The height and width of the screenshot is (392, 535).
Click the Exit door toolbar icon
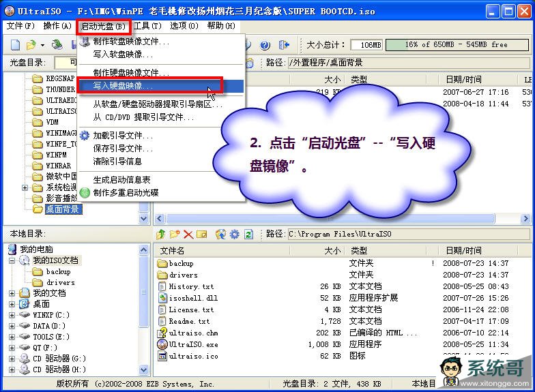tap(284, 45)
